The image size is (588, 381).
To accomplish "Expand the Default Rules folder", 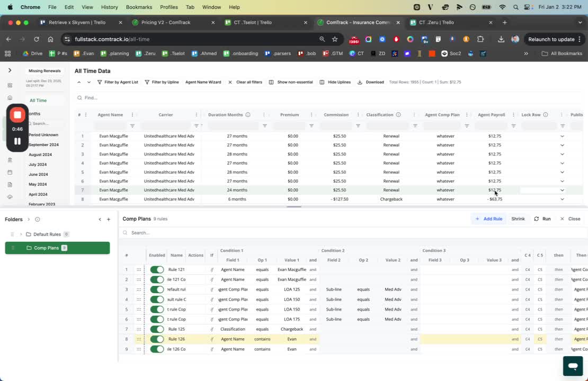I will coord(21,234).
